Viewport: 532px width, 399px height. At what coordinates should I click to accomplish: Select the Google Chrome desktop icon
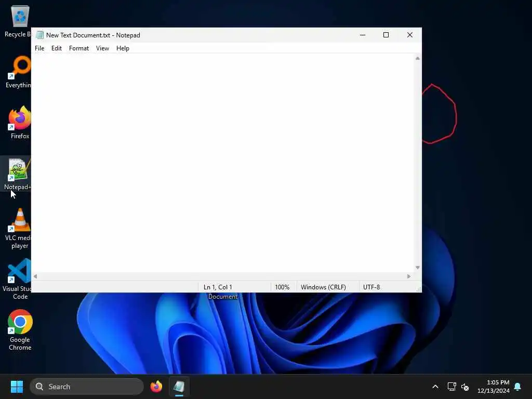(x=20, y=330)
